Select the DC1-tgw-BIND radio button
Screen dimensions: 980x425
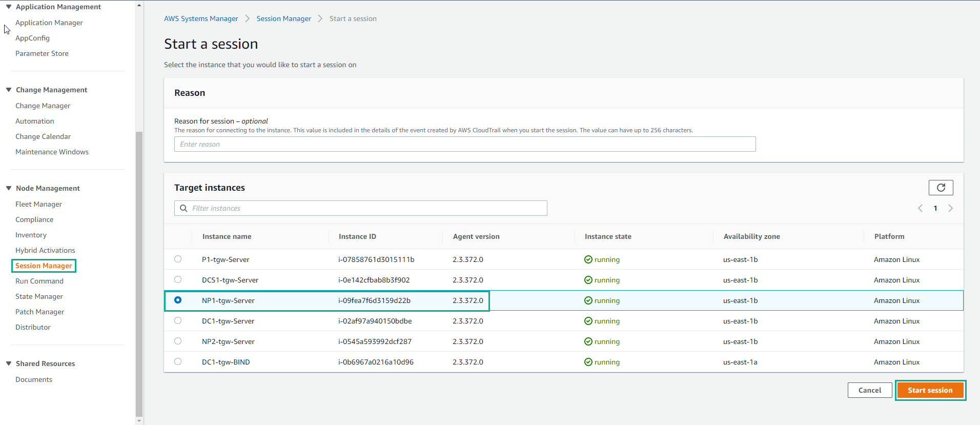coord(178,361)
